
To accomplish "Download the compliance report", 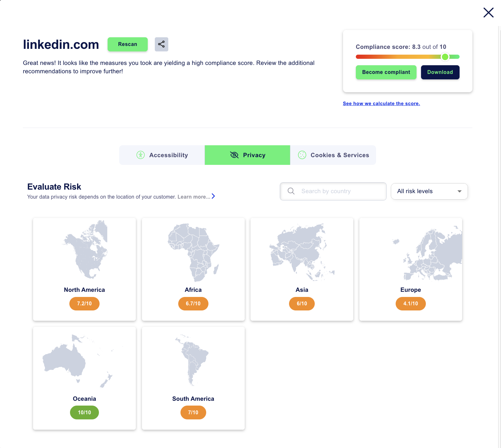I will point(440,72).
